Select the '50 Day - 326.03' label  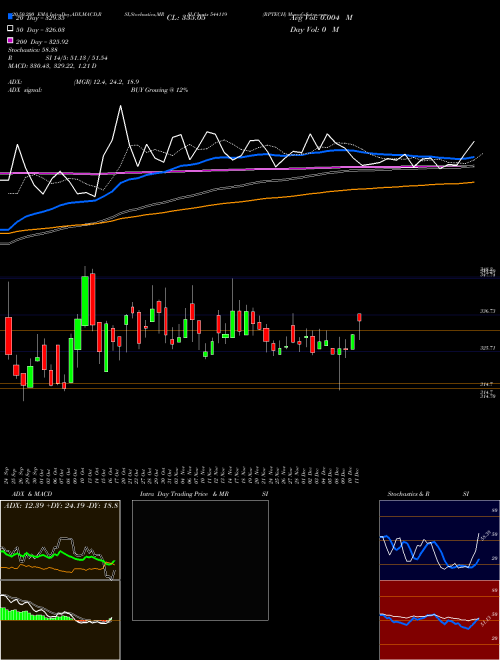[40, 30]
